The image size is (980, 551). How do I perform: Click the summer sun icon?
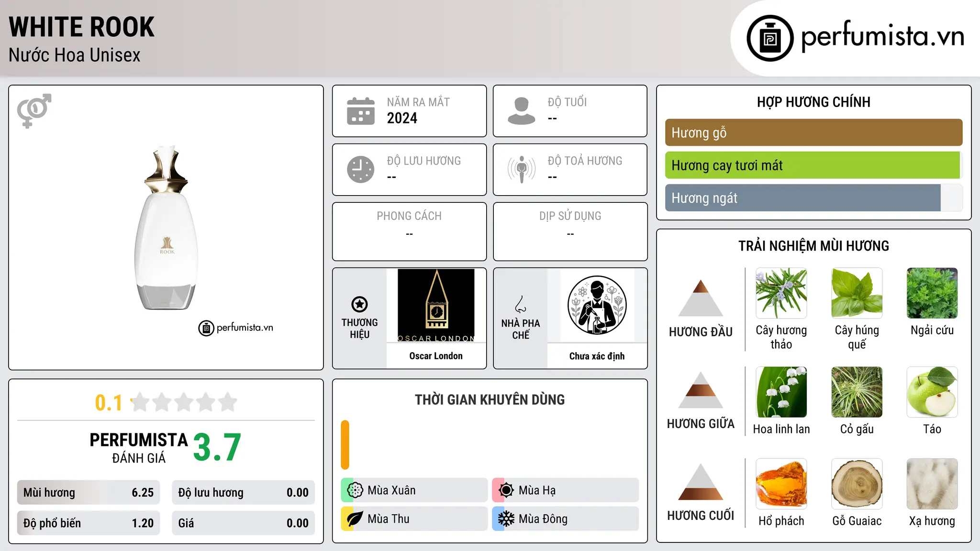point(506,490)
